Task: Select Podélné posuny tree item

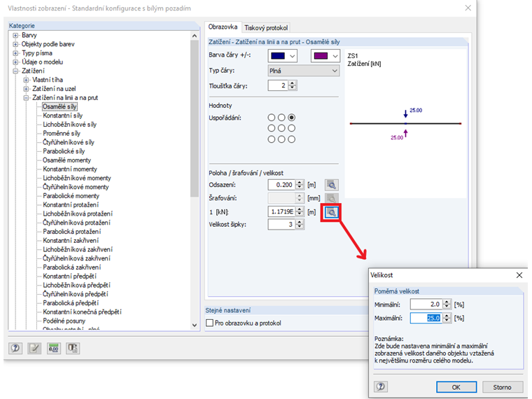Action: pyautogui.click(x=64, y=321)
